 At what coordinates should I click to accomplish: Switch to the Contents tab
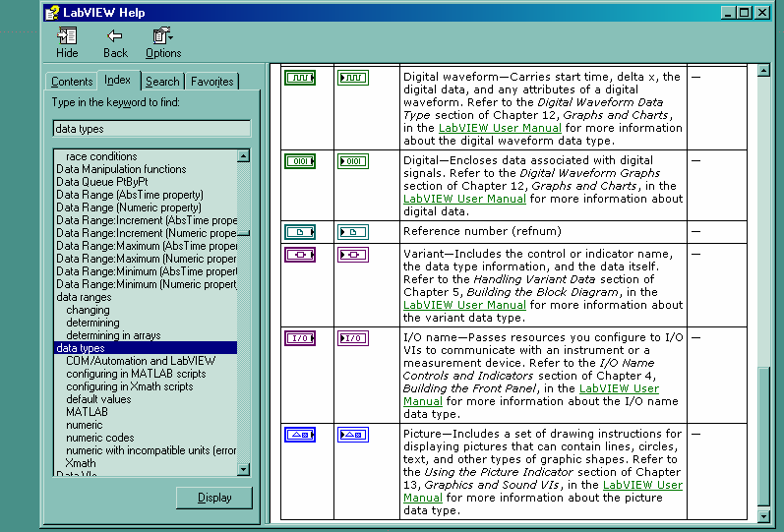(72, 82)
